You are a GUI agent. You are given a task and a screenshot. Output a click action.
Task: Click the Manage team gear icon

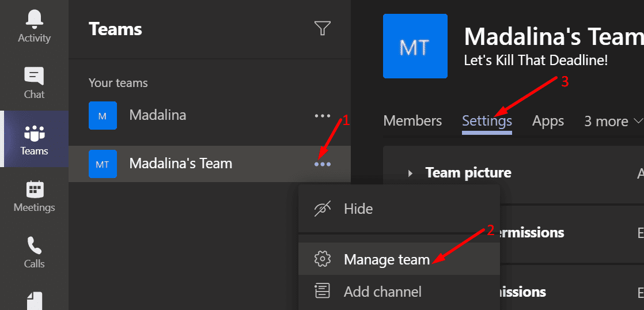[323, 259]
